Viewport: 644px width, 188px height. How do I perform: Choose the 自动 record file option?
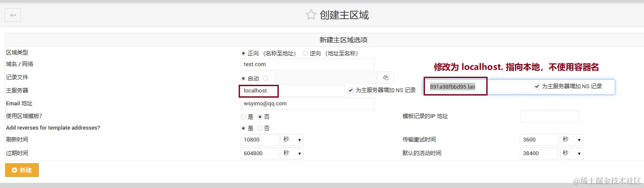coord(243,78)
